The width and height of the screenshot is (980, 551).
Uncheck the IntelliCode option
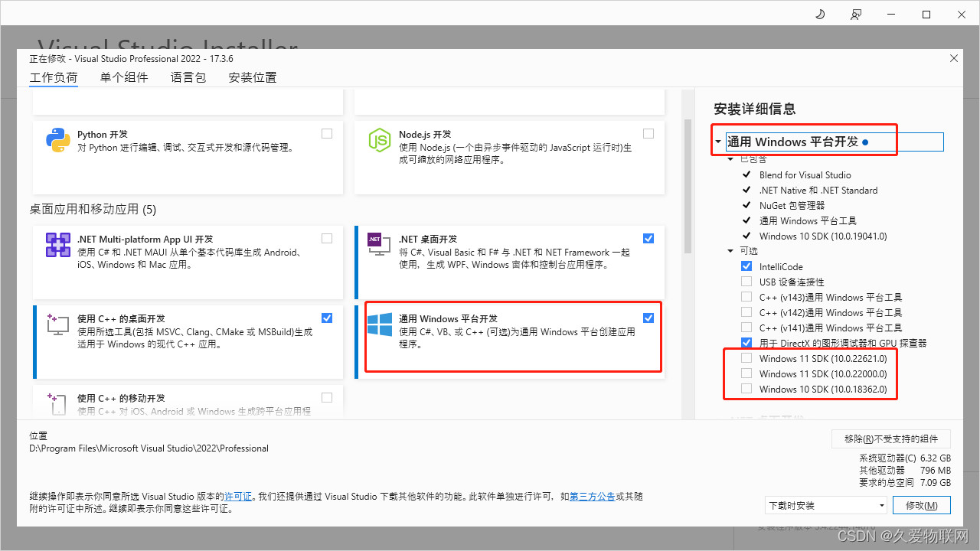(x=746, y=266)
